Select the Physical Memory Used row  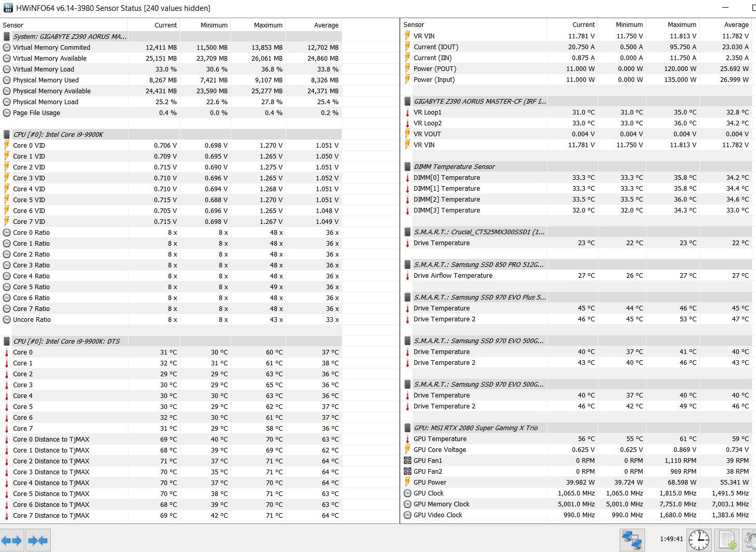[171, 80]
